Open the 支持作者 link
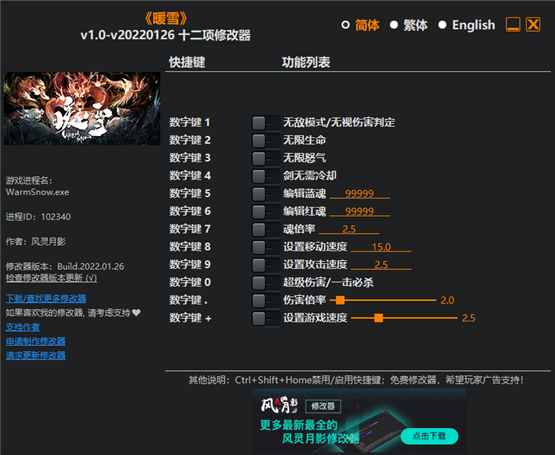Image resolution: width=555 pixels, height=455 pixels. coord(23,327)
